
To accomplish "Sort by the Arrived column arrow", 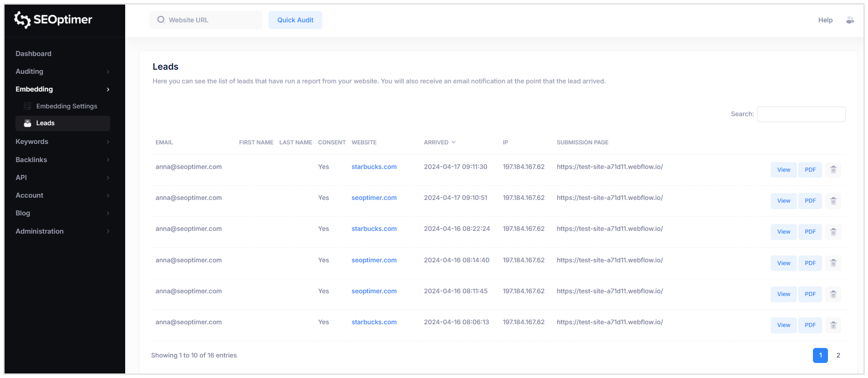I will pos(453,143).
